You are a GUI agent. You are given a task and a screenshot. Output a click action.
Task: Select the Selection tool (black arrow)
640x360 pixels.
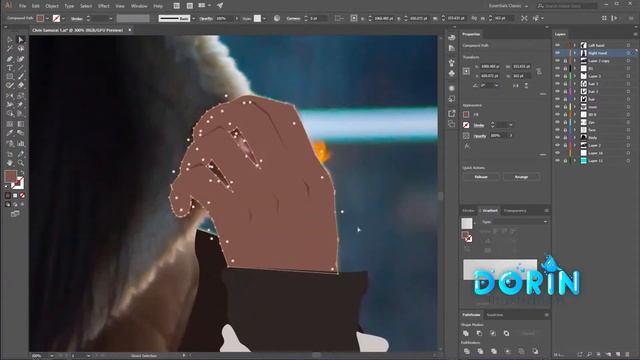(x=10, y=40)
